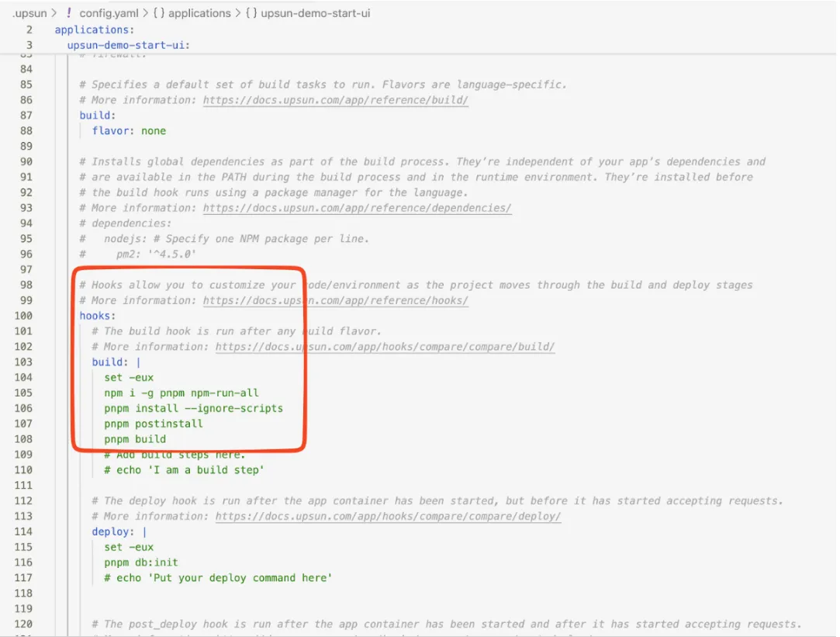
Task: Click the deploy: key on line 114
Action: point(111,531)
